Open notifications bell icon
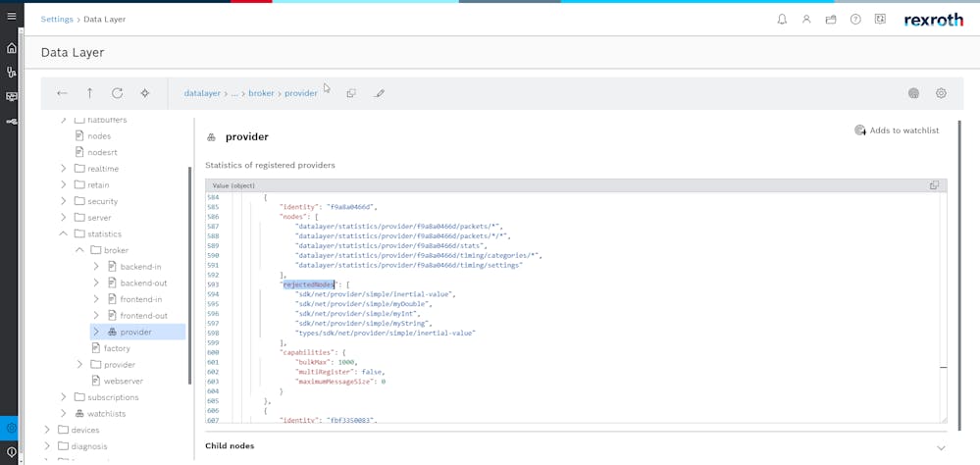The width and height of the screenshot is (980, 465). (782, 19)
